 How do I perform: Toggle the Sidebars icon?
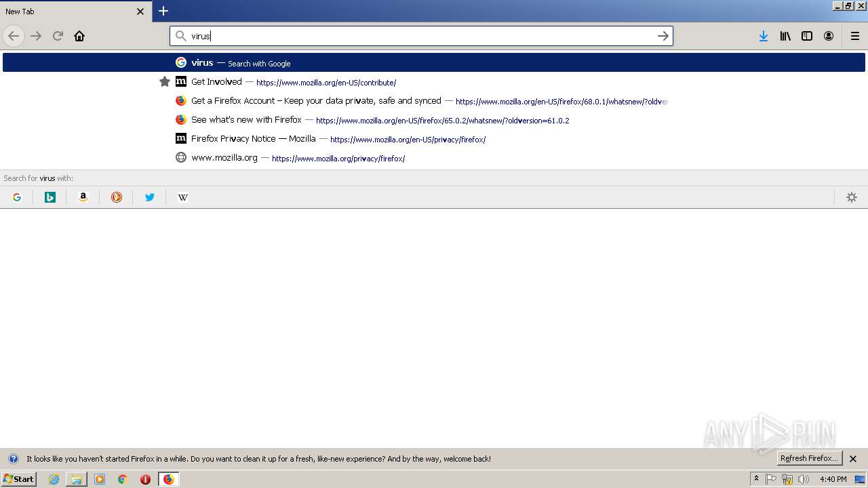pyautogui.click(x=807, y=36)
